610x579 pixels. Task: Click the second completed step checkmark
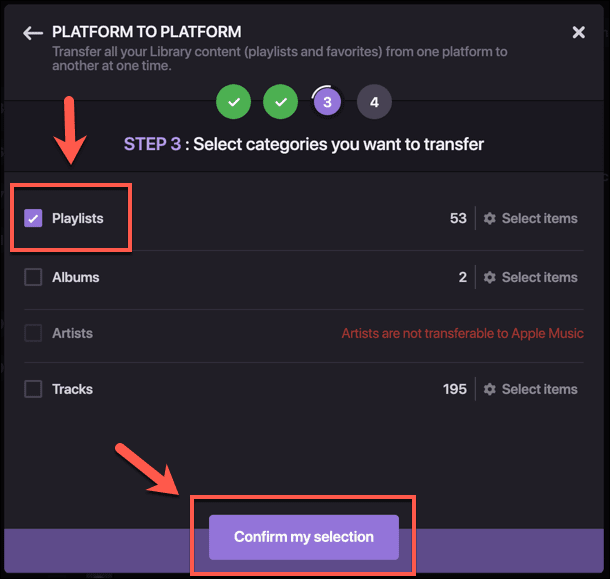pyautogui.click(x=280, y=101)
